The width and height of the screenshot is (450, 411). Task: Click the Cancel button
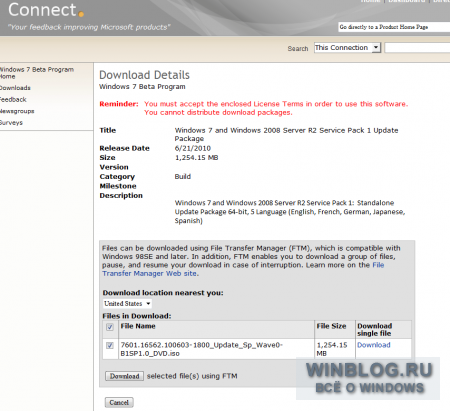[119, 402]
